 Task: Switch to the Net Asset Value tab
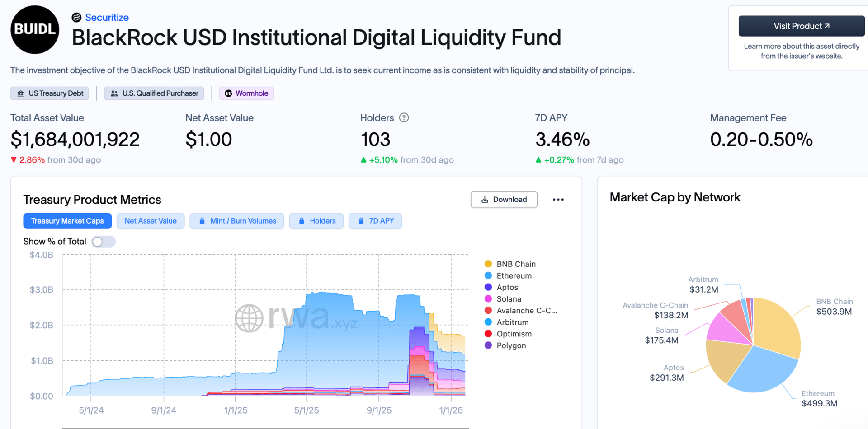(151, 221)
